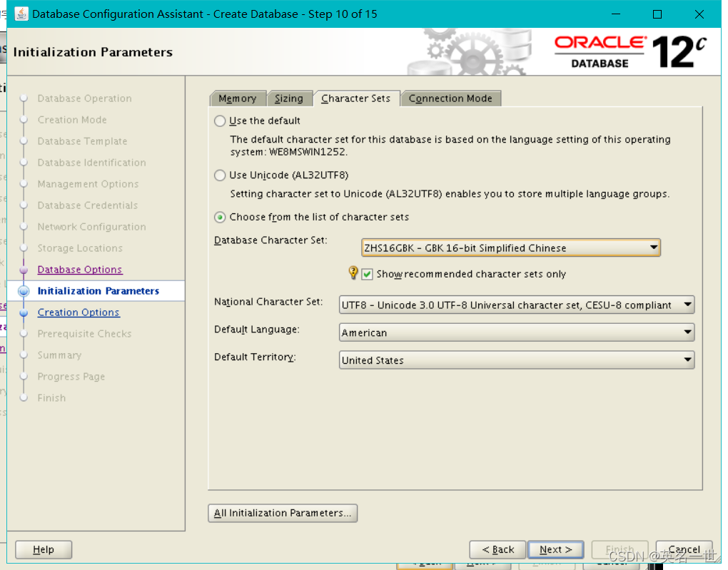Click the Finish step in sidebar
The image size is (728, 570).
click(x=51, y=398)
